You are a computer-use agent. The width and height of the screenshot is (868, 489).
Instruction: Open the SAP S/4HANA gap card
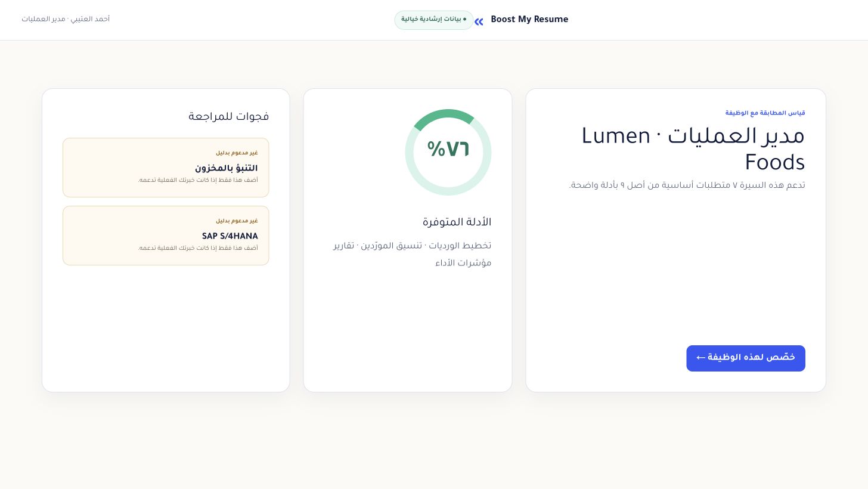[x=166, y=236]
